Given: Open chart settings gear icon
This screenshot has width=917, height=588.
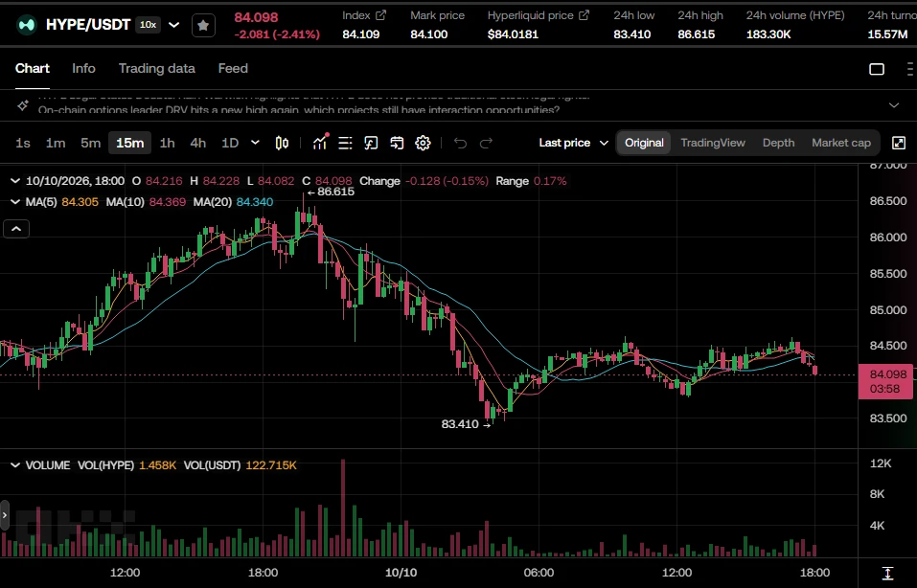Looking at the screenshot, I should tap(423, 143).
